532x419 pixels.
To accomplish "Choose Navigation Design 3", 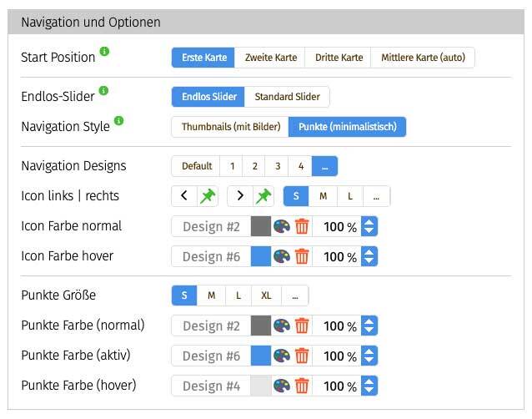I will pos(278,166).
